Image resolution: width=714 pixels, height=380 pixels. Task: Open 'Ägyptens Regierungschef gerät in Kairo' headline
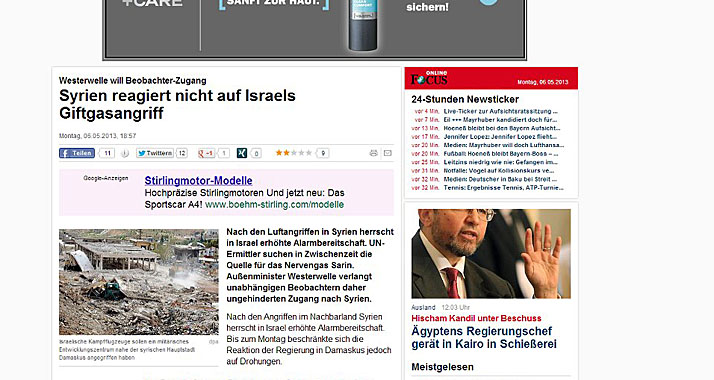(x=484, y=338)
